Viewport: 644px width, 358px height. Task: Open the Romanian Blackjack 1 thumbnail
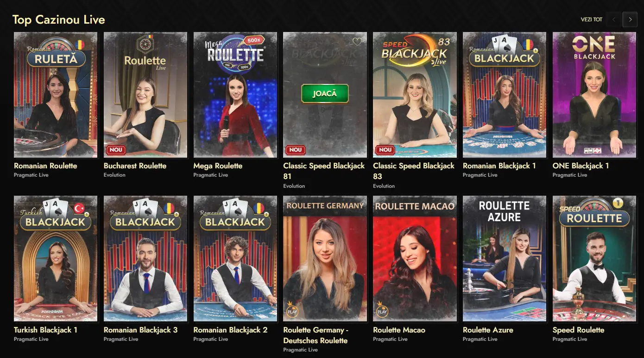click(505, 95)
